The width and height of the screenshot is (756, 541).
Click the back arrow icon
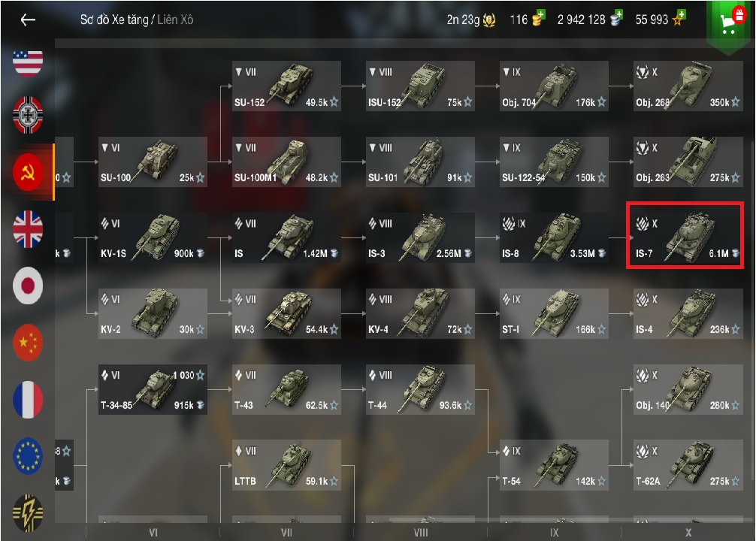tap(28, 20)
